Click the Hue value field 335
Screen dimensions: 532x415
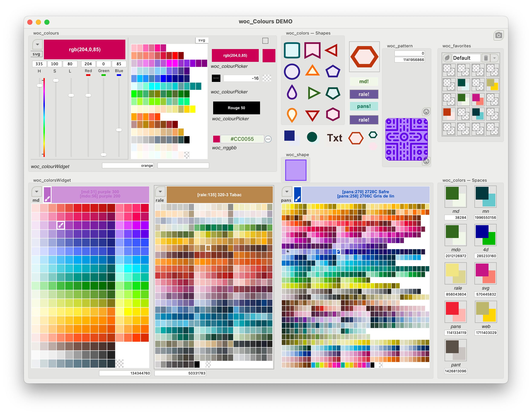39,64
